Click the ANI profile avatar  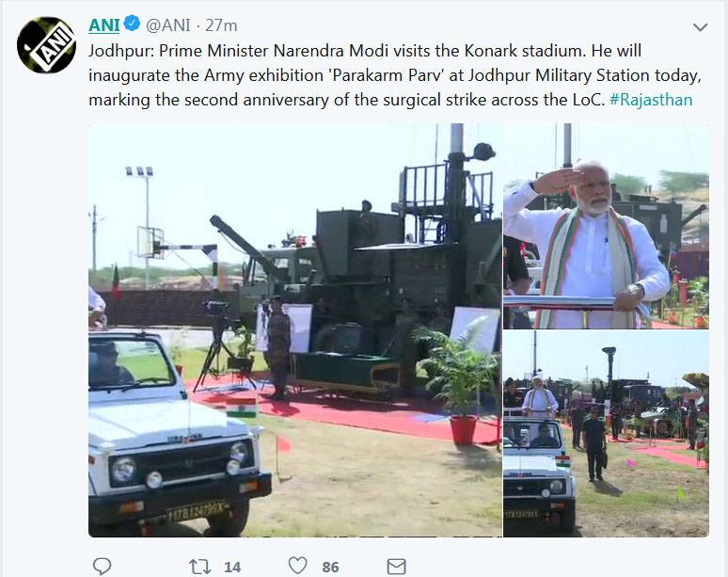pos(46,45)
